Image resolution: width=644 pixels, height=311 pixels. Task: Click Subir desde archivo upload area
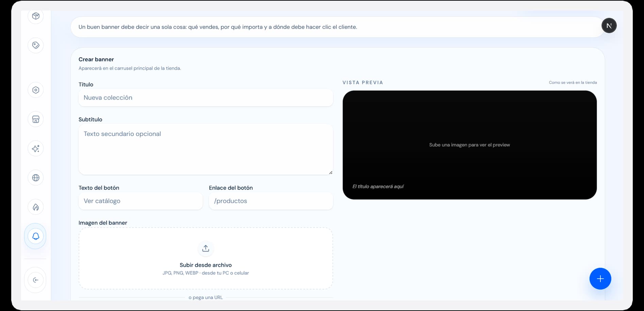point(206,258)
